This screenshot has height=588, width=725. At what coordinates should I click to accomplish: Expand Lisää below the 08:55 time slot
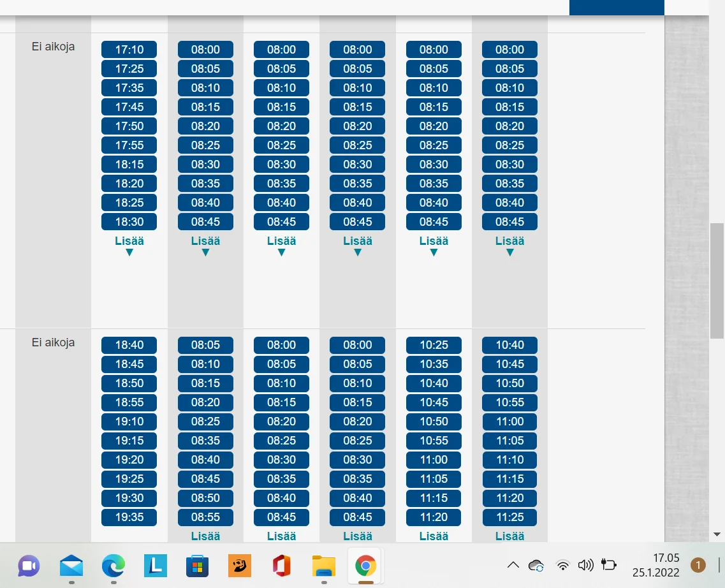pos(205,536)
